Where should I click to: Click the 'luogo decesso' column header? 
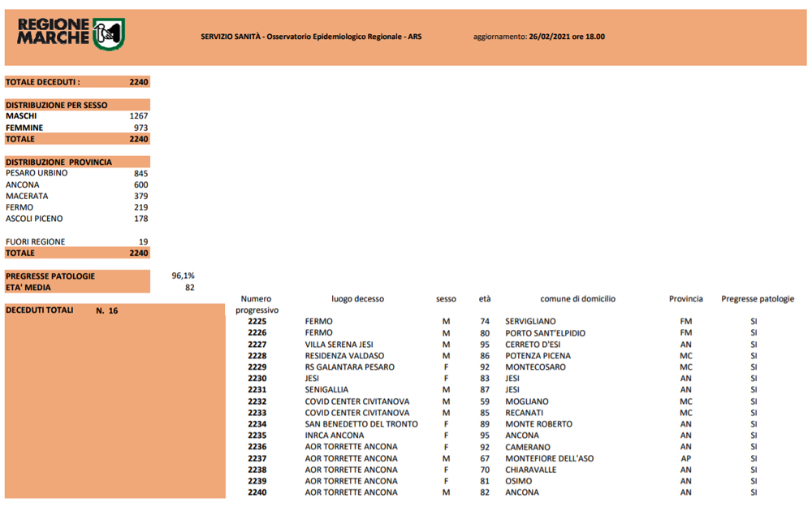point(357,299)
